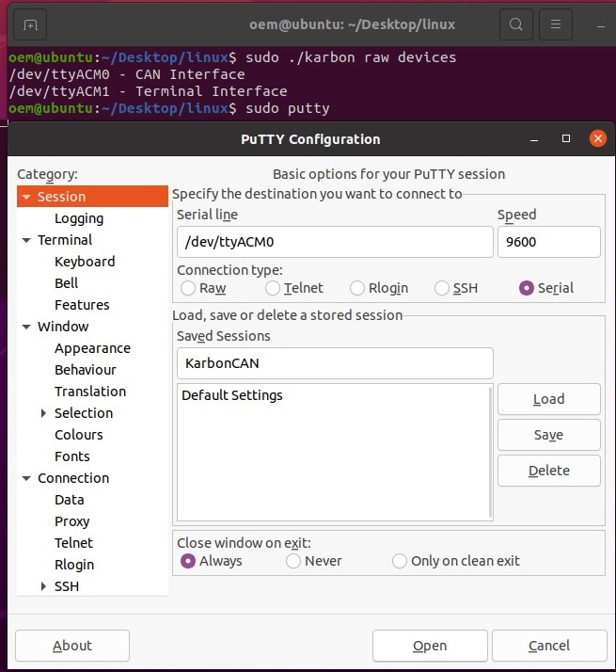Click the Load session button

[548, 399]
